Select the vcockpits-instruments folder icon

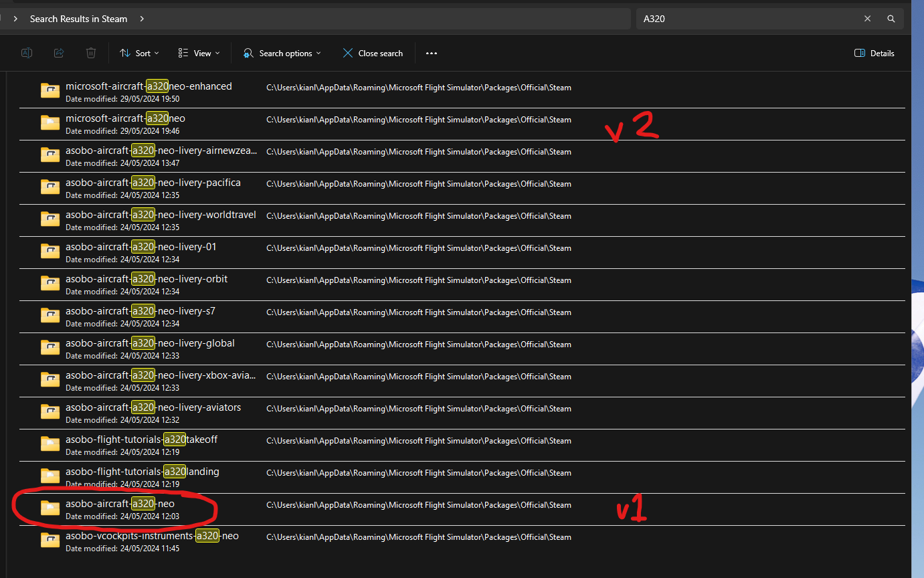[50, 540]
